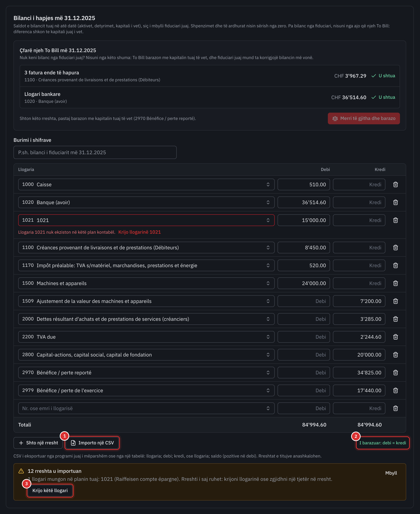
Task: Trash the 2000 Dettes créanciers row
Action: [395, 319]
